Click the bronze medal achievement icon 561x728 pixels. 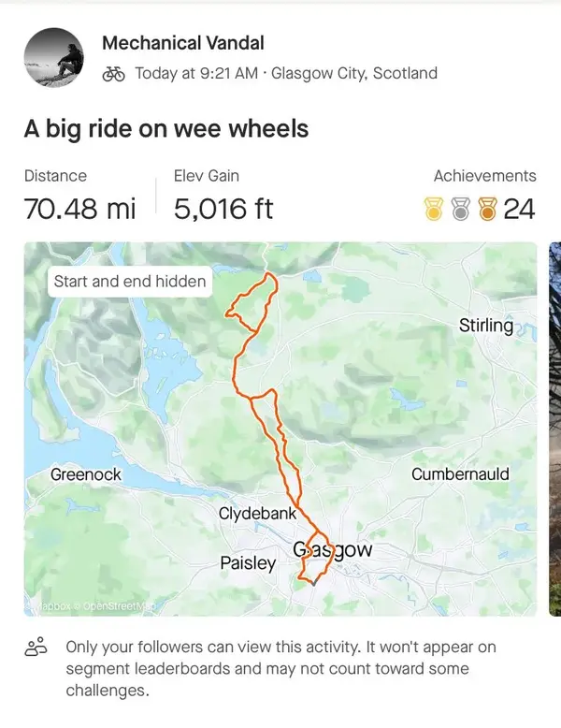tap(487, 209)
